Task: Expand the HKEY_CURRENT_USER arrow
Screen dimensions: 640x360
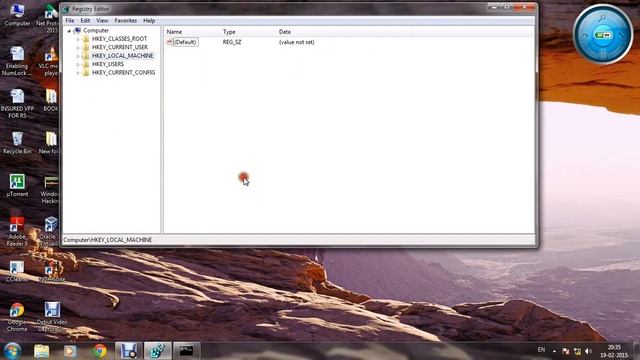Action: [78, 47]
